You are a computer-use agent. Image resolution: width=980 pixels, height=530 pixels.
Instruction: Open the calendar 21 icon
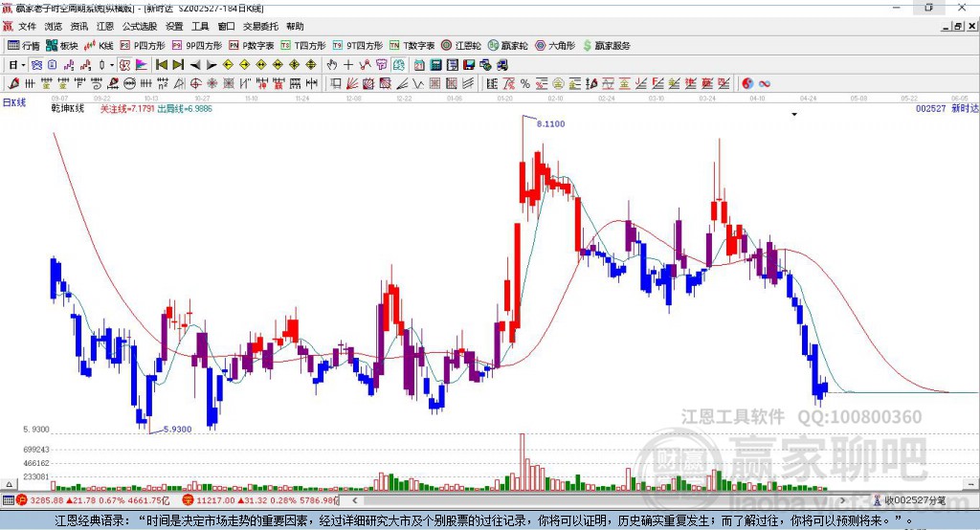click(419, 65)
